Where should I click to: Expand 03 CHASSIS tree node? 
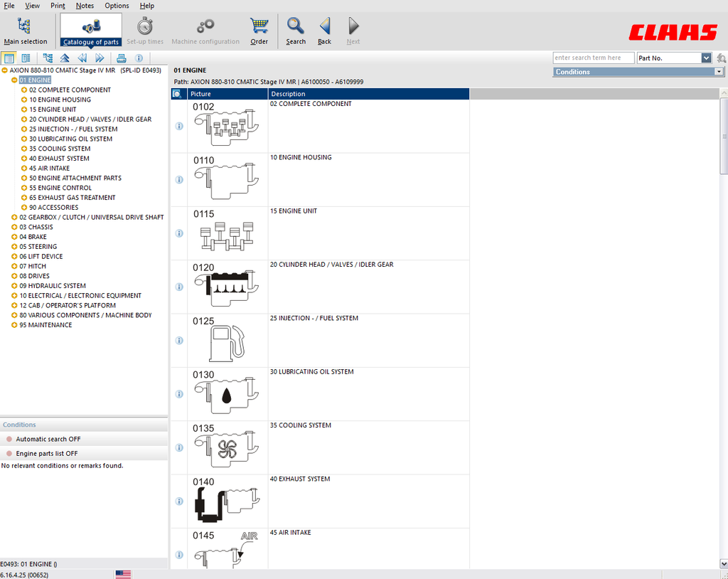click(14, 227)
